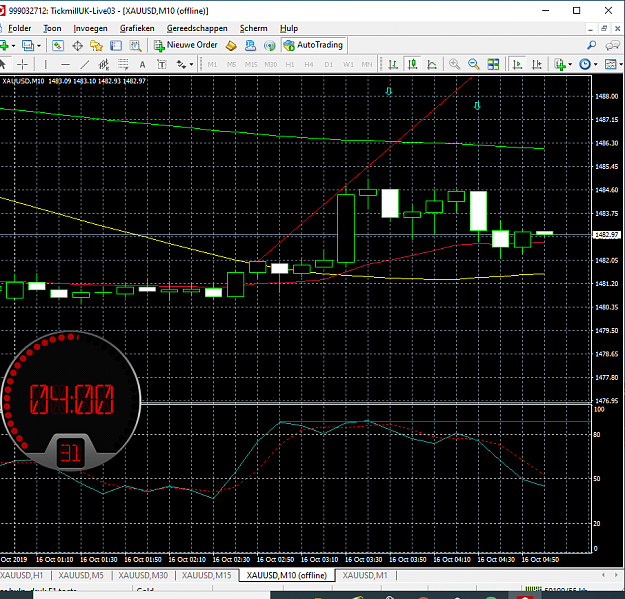This screenshot has height=599, width=625.
Task: Open the Strategy Tester magnifier icon
Action: (136, 45)
